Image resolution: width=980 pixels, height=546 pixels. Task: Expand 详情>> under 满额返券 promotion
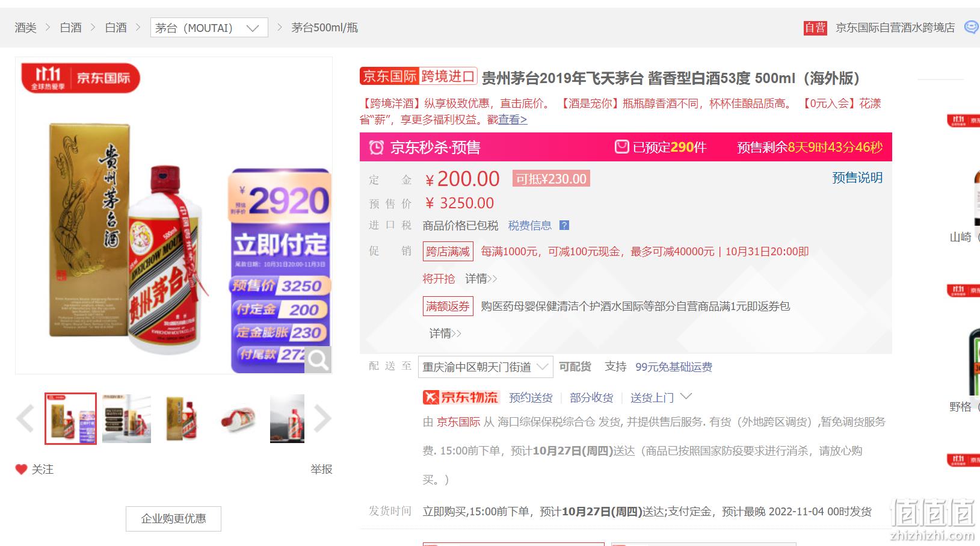(445, 333)
